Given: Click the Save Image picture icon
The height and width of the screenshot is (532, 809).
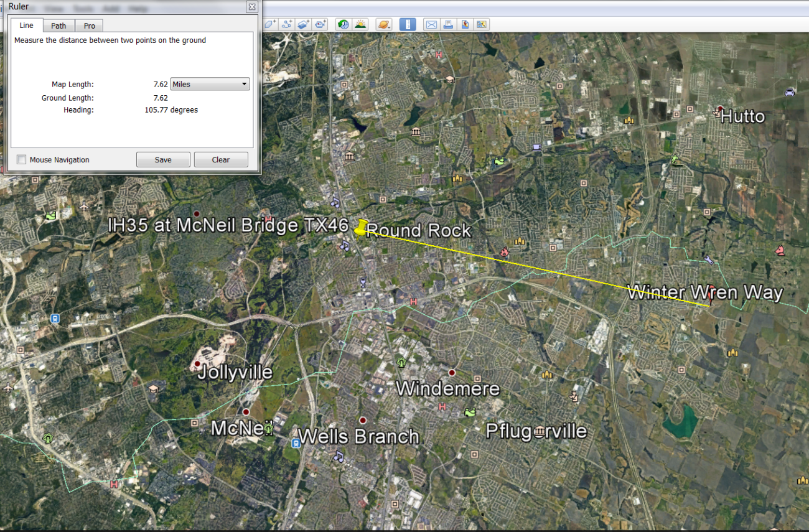Looking at the screenshot, I should pos(481,24).
